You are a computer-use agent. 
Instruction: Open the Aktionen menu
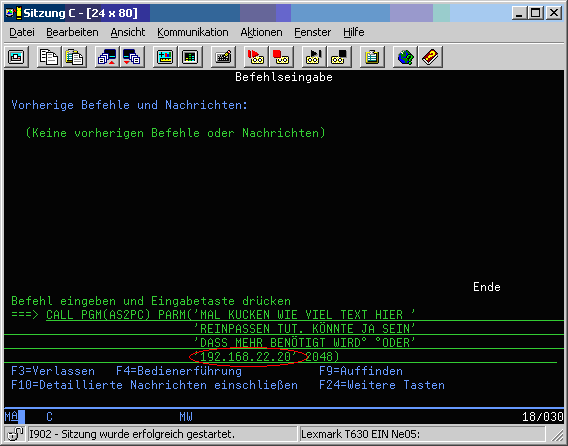[261, 32]
